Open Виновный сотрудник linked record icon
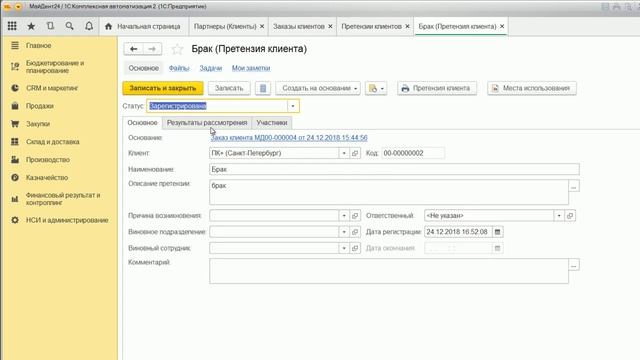640x360 pixels. 355,248
